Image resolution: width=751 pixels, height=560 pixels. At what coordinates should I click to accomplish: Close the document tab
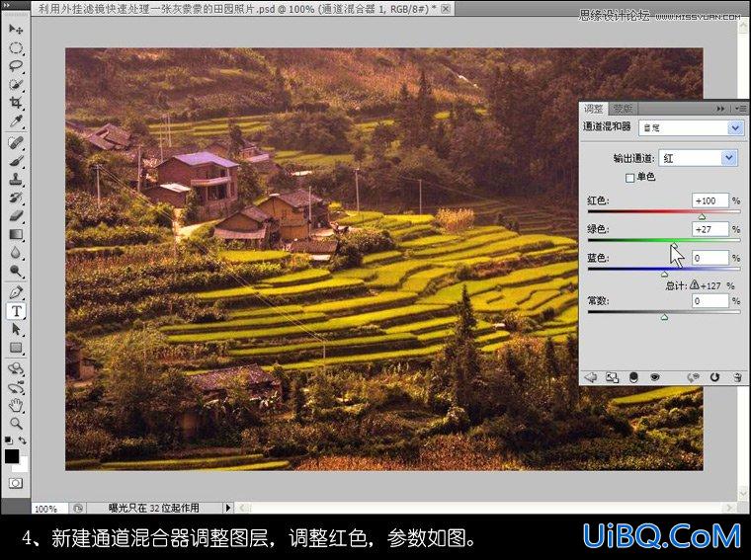[x=446, y=8]
